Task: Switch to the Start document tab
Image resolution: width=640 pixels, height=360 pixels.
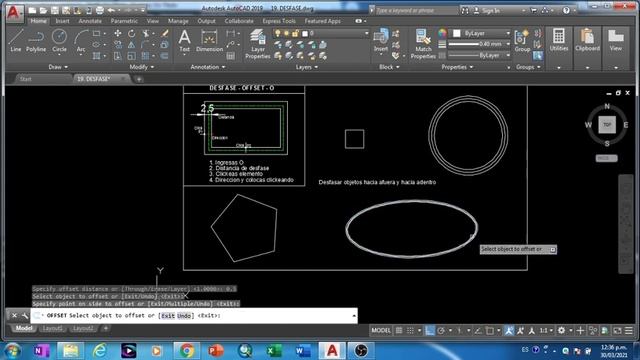Action: [26, 79]
